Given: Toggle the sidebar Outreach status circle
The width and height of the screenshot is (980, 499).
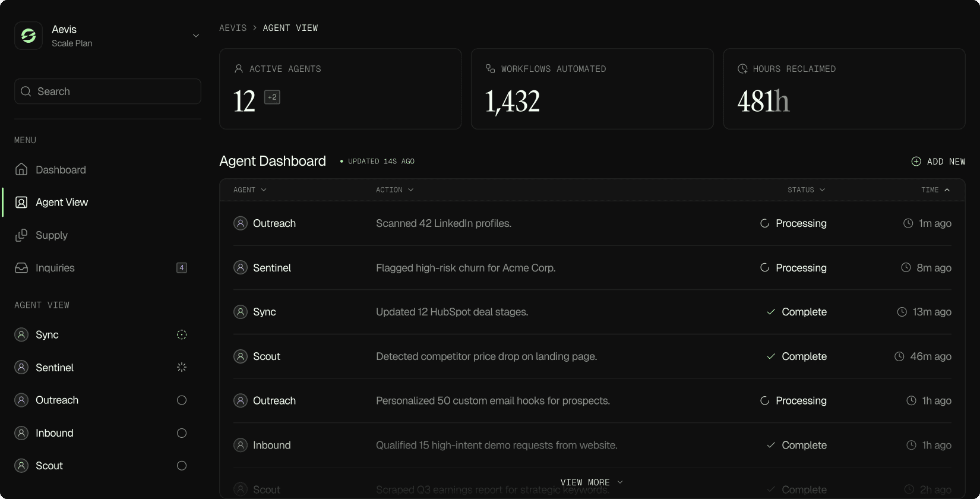Looking at the screenshot, I should click(182, 400).
